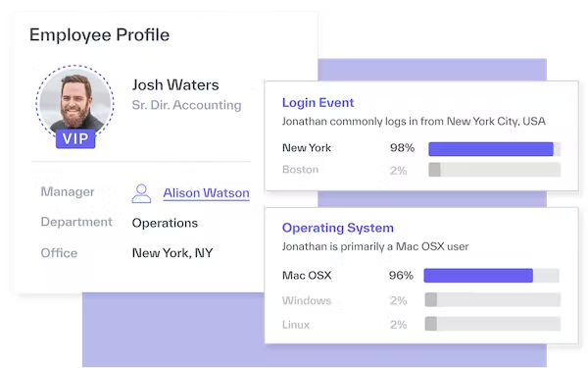
Task: Open the Alison Watson manager link
Action: [x=206, y=193]
